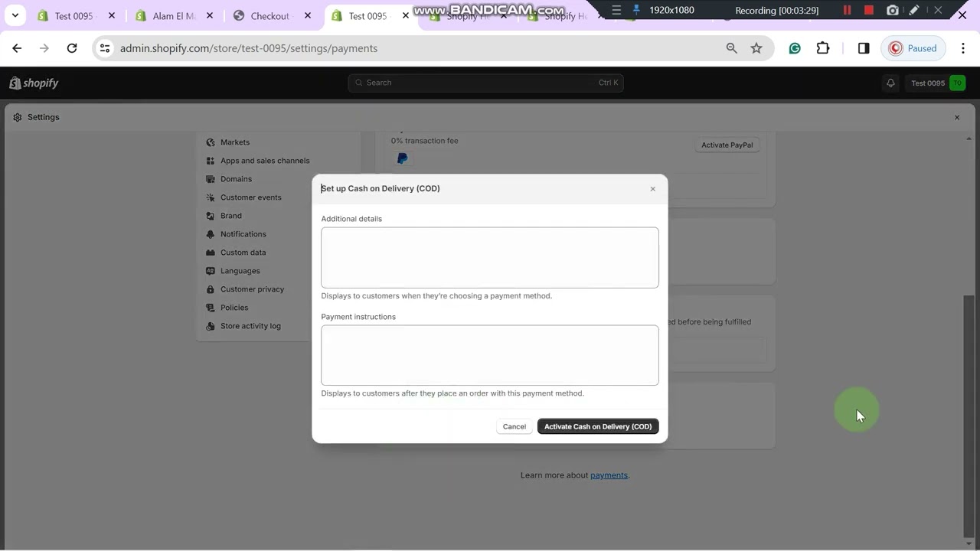
Task: Focus the Additional details text area
Action: (490, 257)
